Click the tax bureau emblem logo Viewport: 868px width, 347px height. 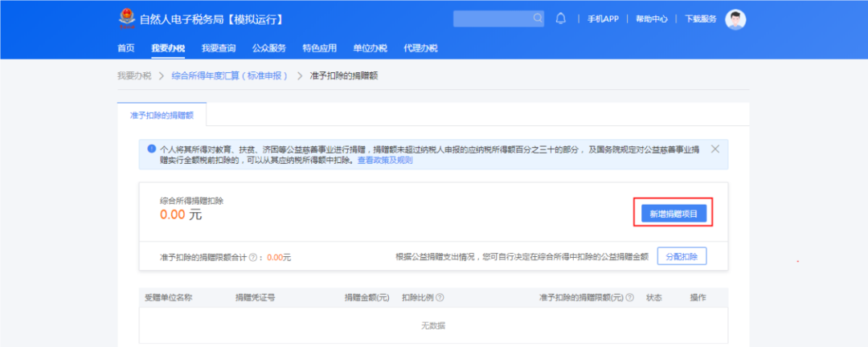click(126, 18)
